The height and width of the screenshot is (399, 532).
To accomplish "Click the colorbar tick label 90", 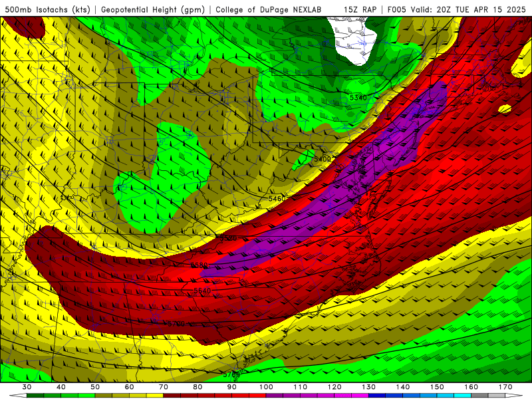I will point(232,387).
